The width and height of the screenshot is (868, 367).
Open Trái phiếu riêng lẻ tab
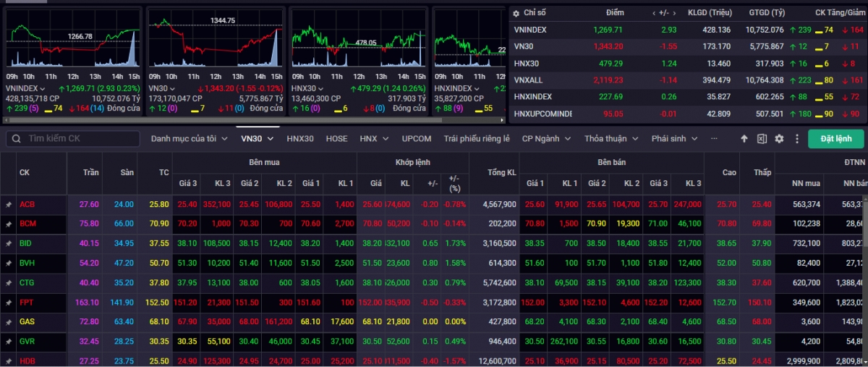tap(477, 138)
